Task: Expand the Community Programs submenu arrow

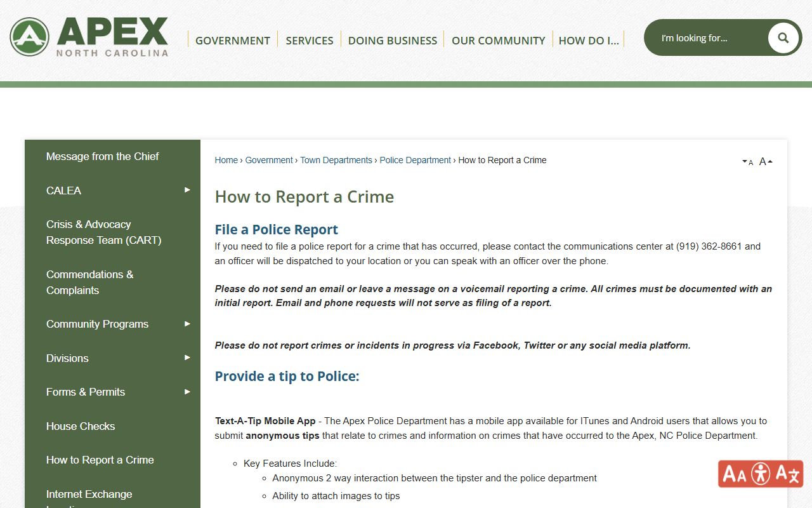Action: point(187,324)
